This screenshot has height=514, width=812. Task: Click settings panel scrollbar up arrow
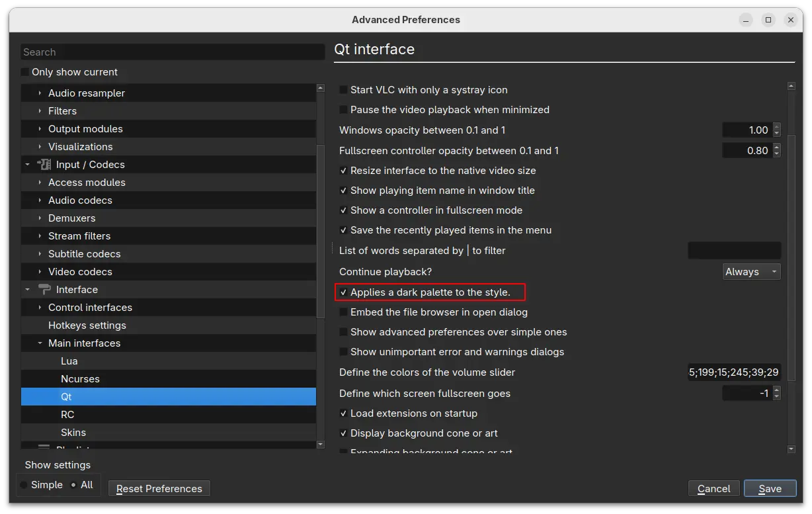click(792, 86)
